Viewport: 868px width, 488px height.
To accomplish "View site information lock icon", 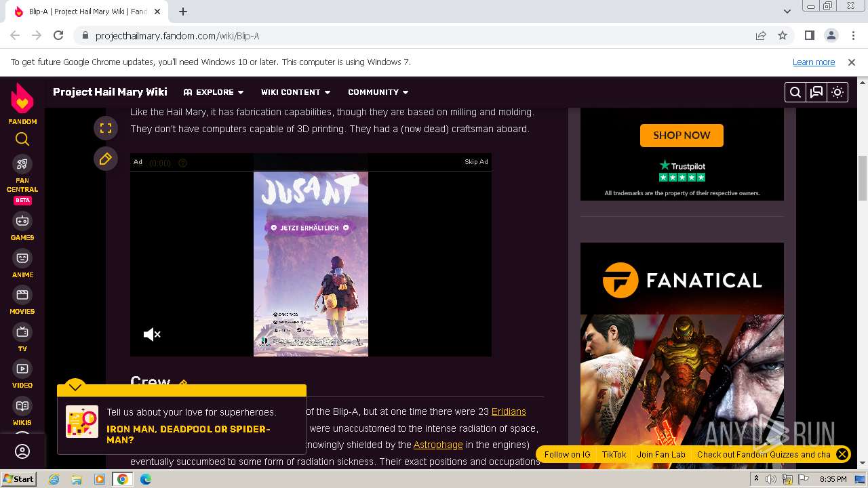I will [85, 36].
